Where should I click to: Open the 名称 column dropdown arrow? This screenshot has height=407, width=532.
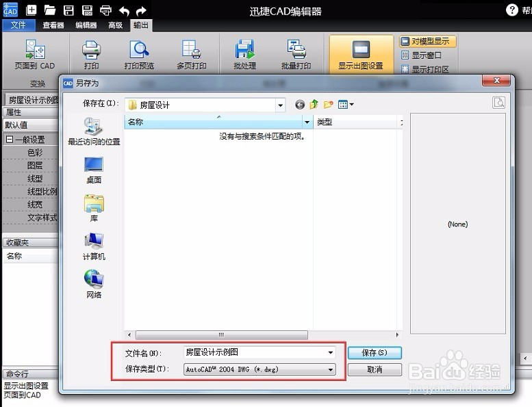pos(307,122)
